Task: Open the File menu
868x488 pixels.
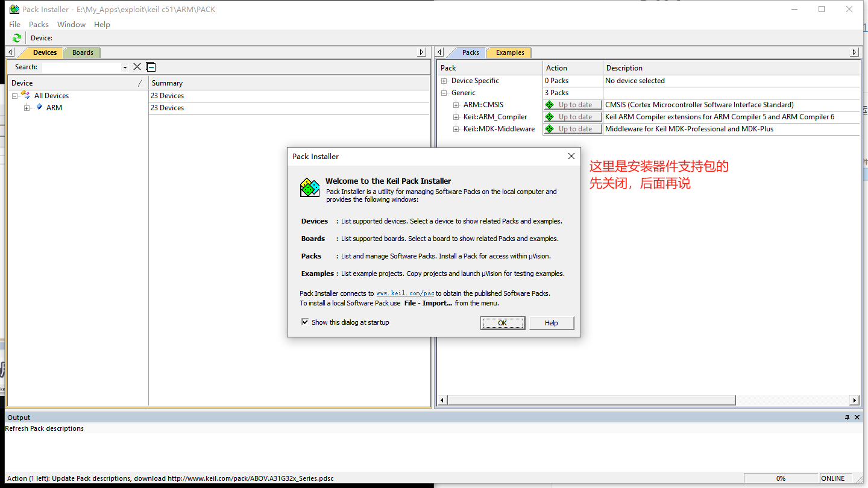Action: (15, 24)
